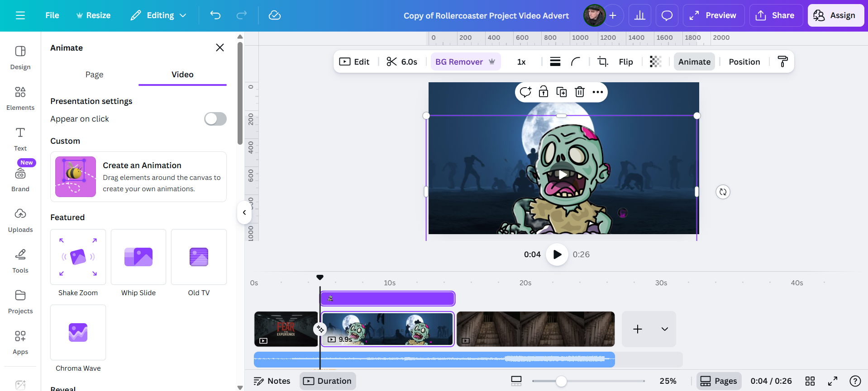Open the copy style paint roller tool
Image resolution: width=868 pixels, height=391 pixels.
782,62
